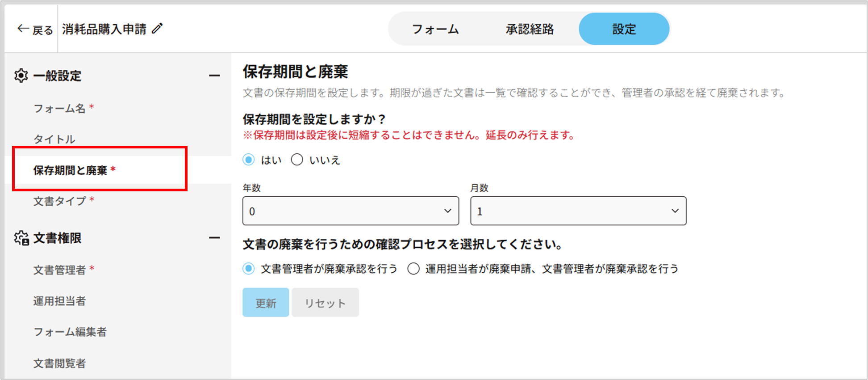Switch to the 承認経路 tab

[530, 30]
